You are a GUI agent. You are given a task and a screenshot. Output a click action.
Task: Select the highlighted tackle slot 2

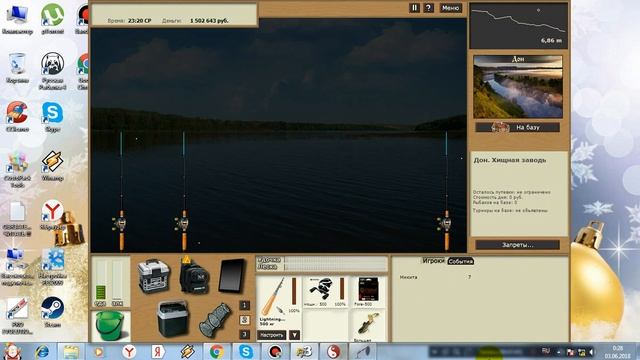(x=244, y=320)
